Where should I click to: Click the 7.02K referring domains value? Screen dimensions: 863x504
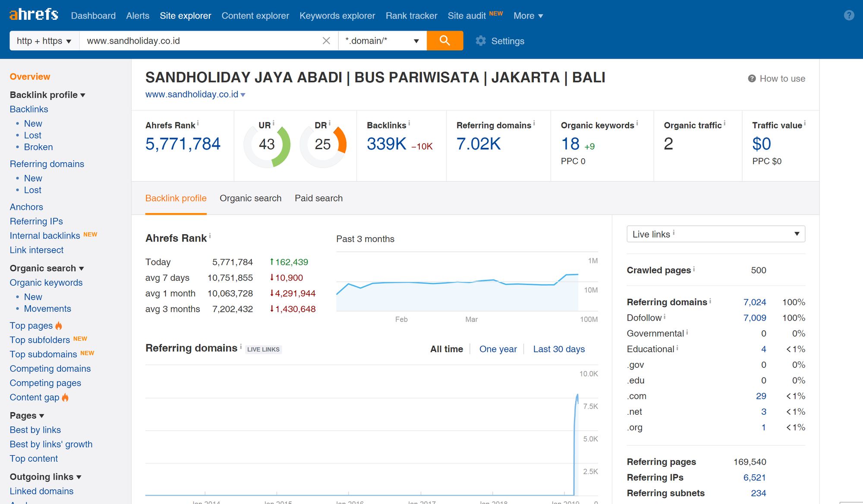(479, 144)
